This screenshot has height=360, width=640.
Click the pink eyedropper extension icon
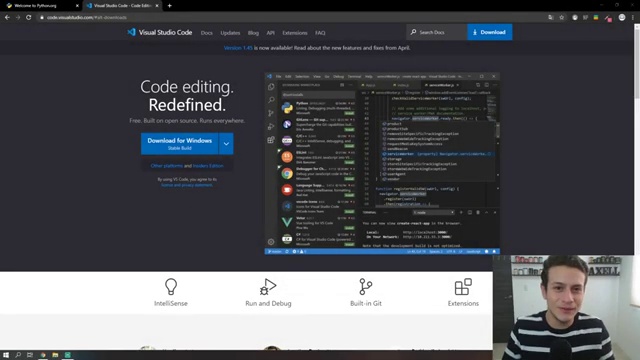(x=608, y=18)
